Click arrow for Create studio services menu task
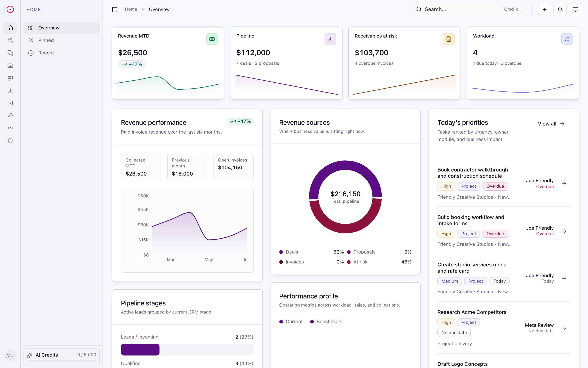 564,278
